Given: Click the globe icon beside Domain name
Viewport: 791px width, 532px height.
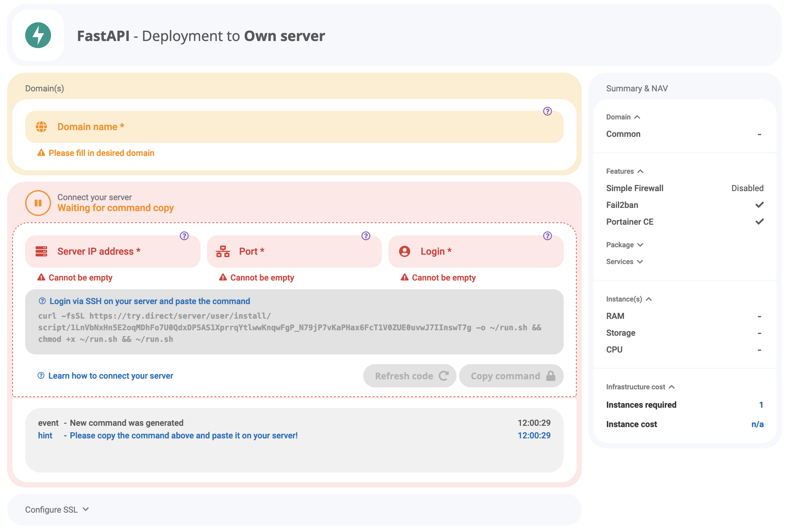Looking at the screenshot, I should (x=41, y=127).
